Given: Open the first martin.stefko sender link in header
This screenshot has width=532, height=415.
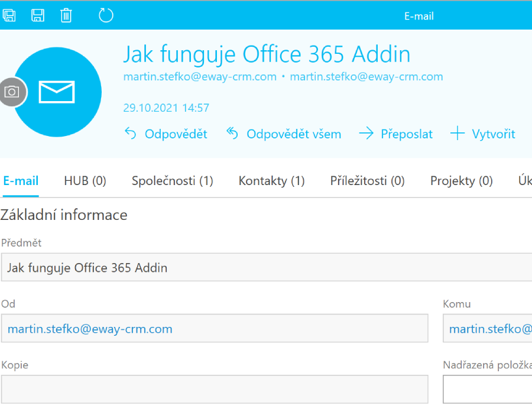Looking at the screenshot, I should click(200, 77).
